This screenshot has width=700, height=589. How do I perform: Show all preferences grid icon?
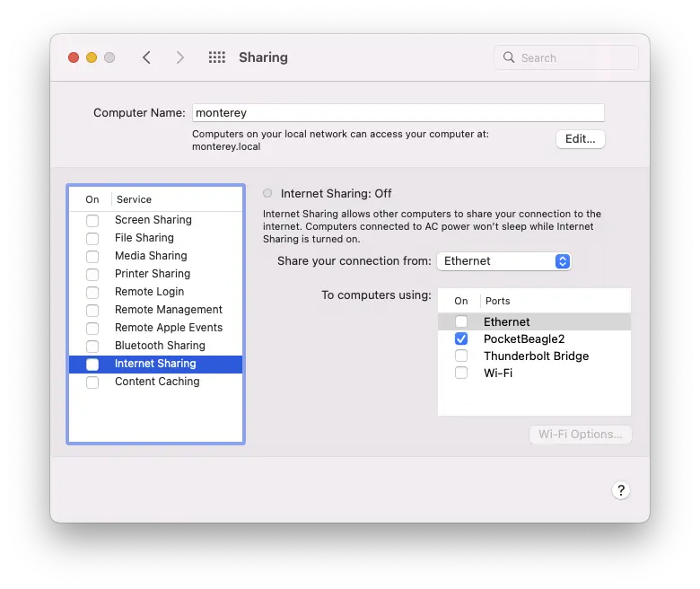[217, 57]
